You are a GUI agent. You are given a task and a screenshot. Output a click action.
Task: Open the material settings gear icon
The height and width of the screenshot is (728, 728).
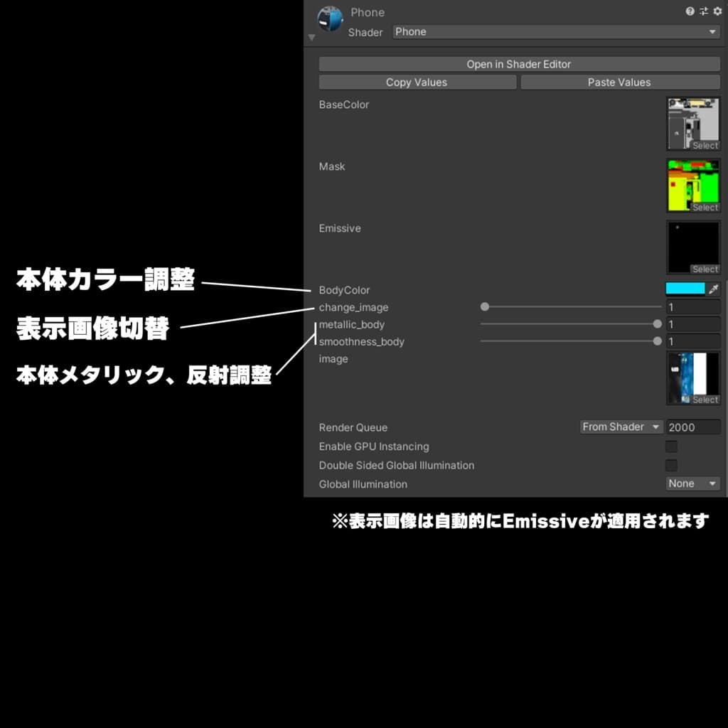coord(718,11)
